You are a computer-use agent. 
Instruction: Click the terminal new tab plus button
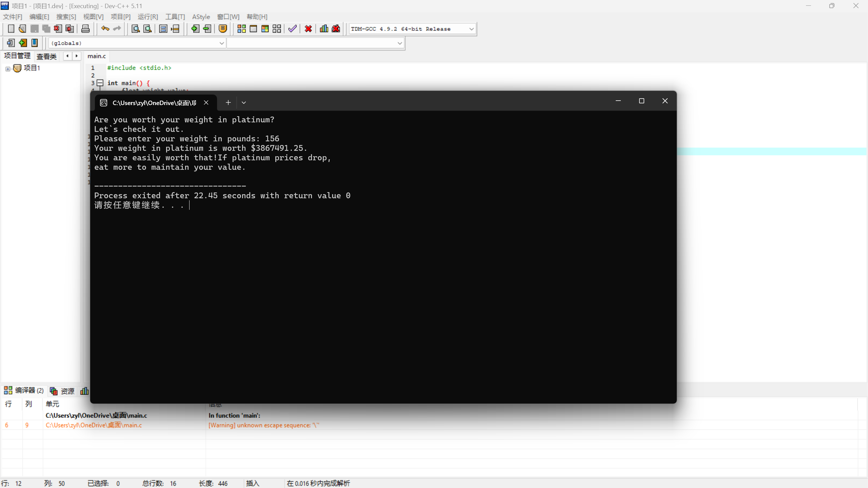coord(228,102)
